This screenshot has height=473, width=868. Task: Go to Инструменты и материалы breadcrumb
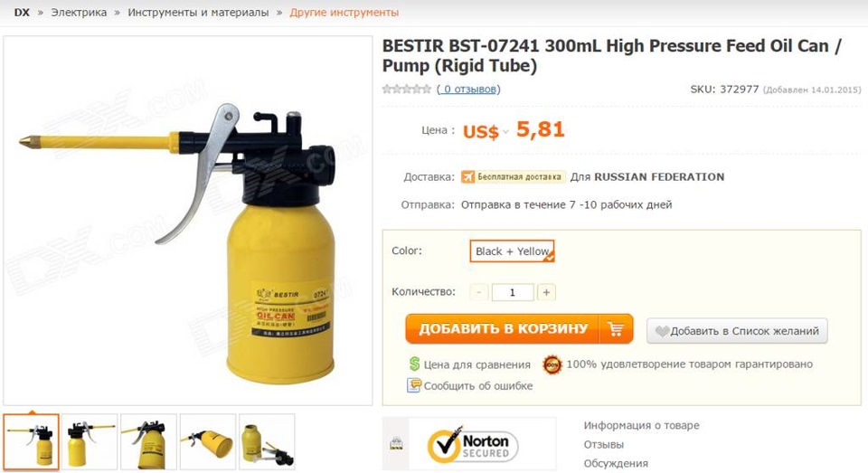tap(198, 12)
